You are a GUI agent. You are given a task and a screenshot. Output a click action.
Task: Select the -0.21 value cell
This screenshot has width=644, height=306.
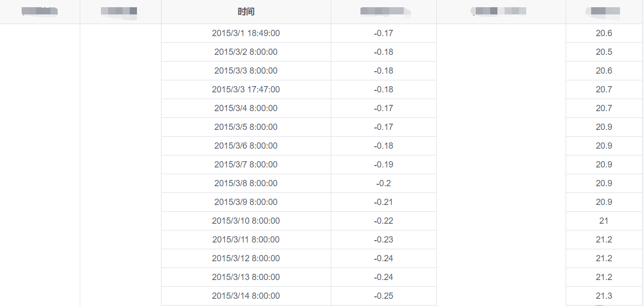(384, 202)
